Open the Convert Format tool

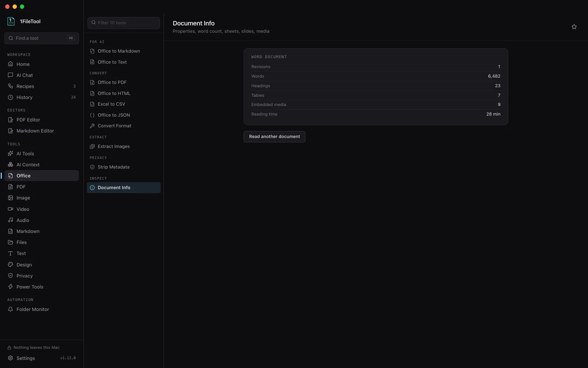123,126
